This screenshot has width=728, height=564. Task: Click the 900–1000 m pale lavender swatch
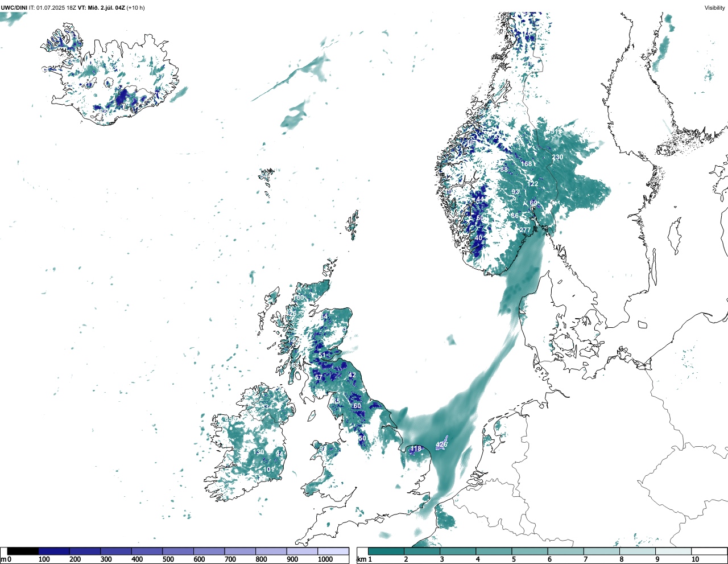point(302,551)
